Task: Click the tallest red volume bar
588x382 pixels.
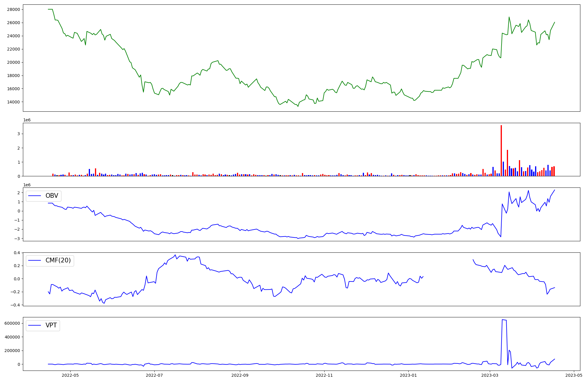Action: (501, 151)
